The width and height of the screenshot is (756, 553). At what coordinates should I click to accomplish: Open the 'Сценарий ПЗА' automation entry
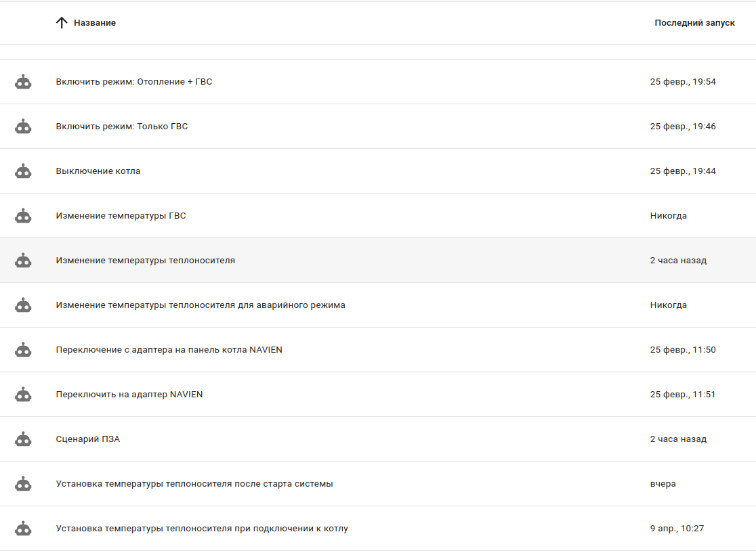[88, 439]
